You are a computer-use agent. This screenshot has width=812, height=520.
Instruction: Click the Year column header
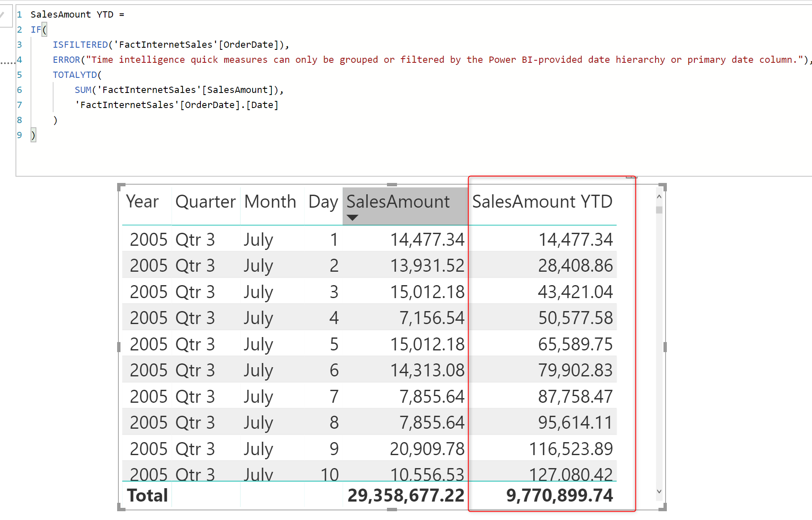coord(142,202)
